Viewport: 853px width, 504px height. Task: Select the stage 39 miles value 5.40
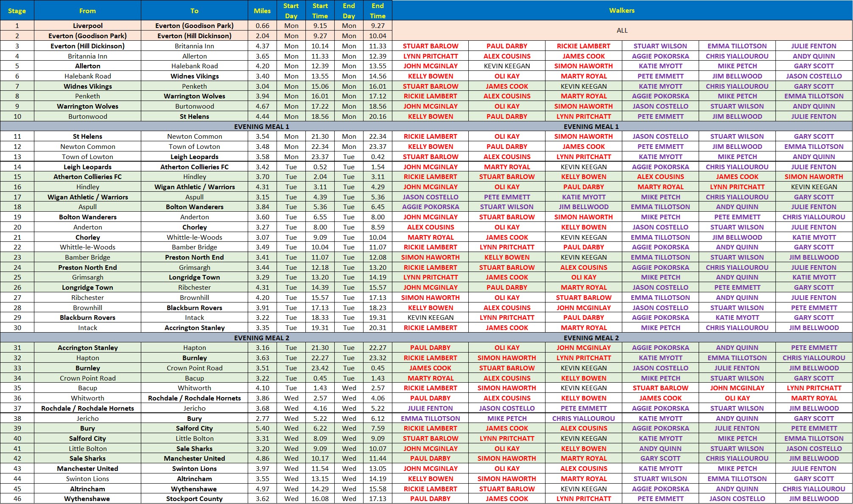coord(262,428)
